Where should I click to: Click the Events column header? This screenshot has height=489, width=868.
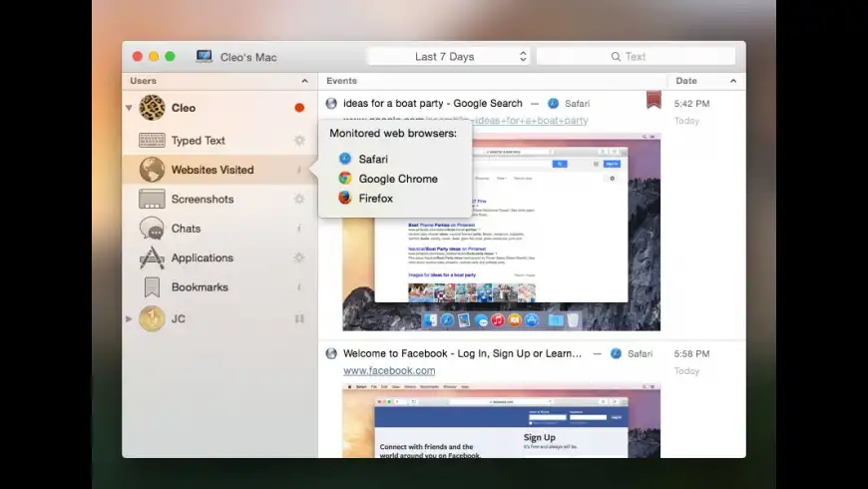pyautogui.click(x=493, y=81)
